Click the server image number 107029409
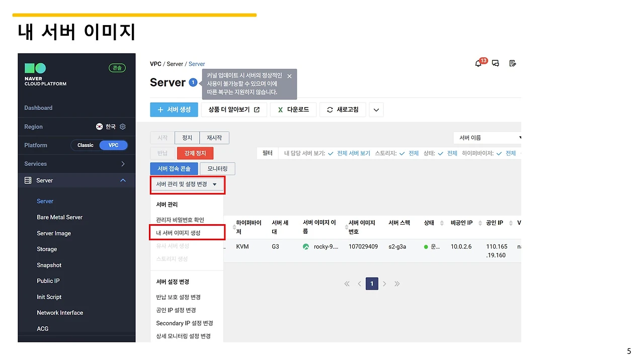 [363, 247]
